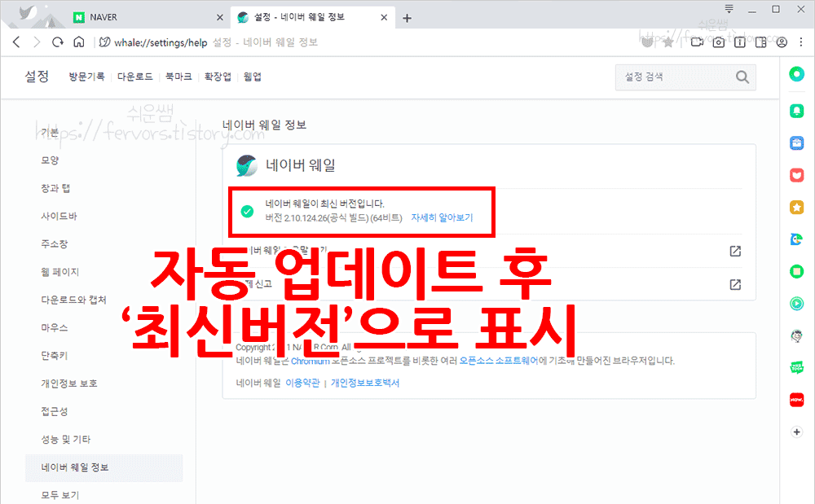Open the red Pocket sidebar icon

797,175
